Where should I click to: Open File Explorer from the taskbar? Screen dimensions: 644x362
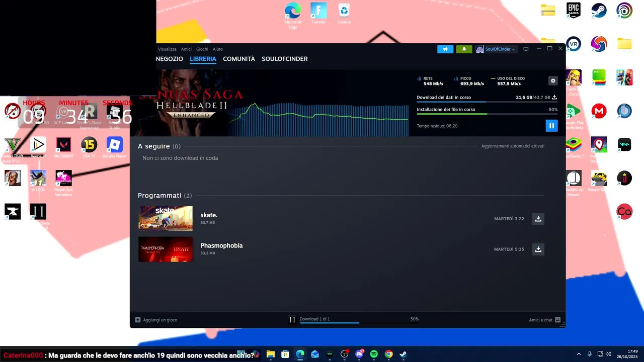271,354
